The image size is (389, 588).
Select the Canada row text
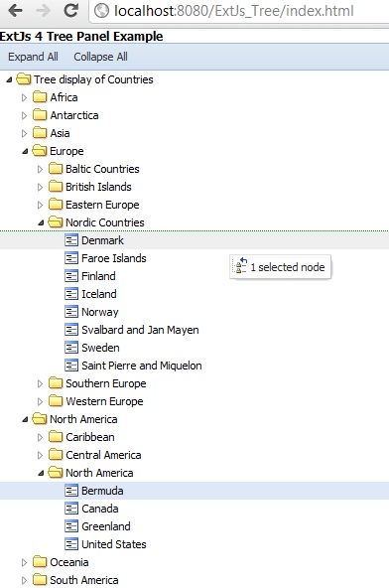(100, 509)
